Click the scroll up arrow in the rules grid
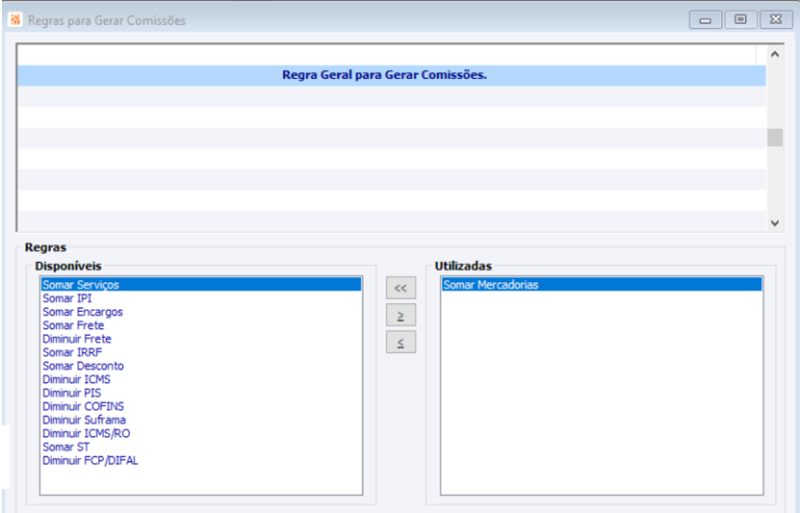800x513 pixels. (x=774, y=54)
